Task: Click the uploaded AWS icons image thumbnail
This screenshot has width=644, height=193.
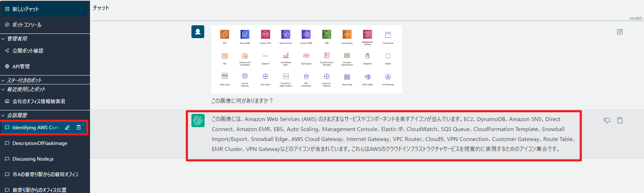Action: [x=306, y=59]
